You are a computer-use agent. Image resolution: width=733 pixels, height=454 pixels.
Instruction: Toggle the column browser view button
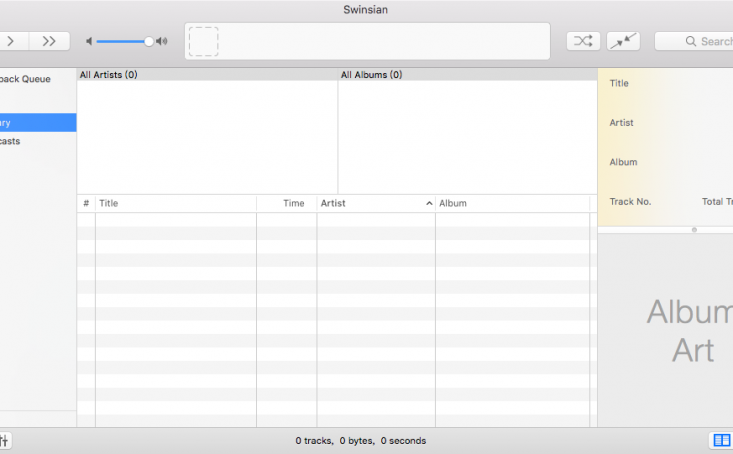point(721,440)
